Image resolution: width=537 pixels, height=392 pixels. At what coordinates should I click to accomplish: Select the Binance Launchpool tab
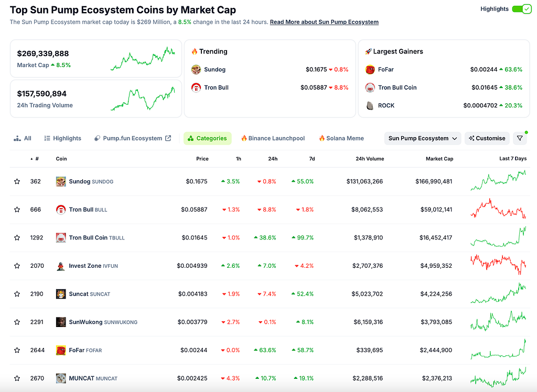(x=273, y=138)
